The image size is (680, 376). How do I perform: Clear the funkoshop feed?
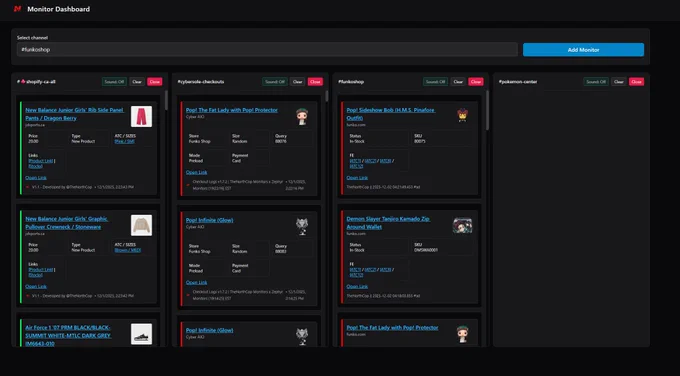click(458, 82)
